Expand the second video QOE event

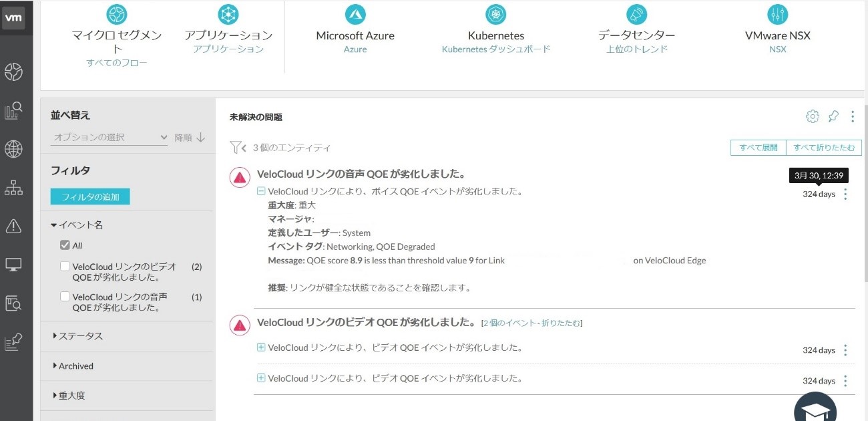pos(261,378)
